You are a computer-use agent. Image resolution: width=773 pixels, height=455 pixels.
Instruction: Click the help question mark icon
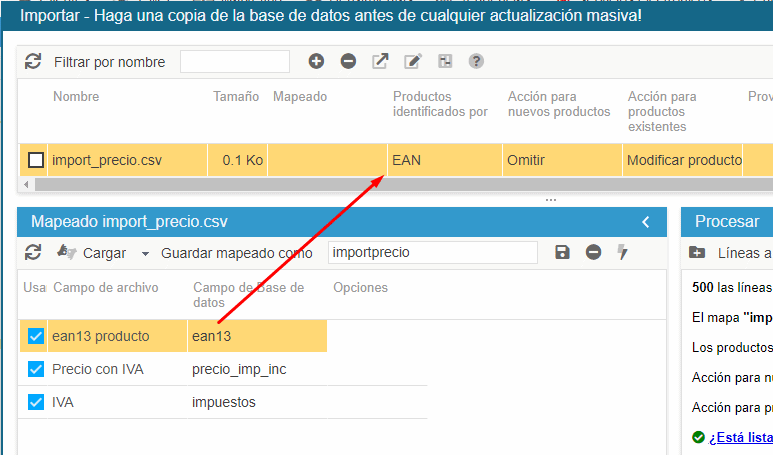pos(476,62)
